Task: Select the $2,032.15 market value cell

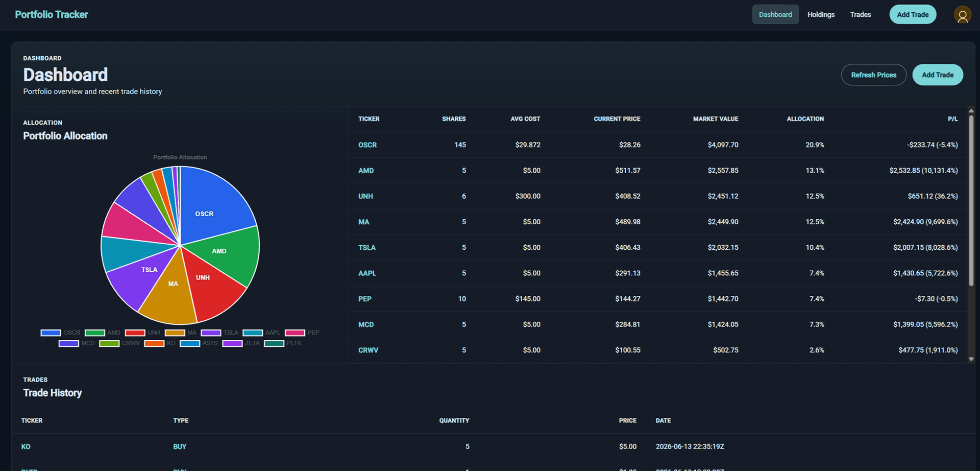Action: [723, 248]
